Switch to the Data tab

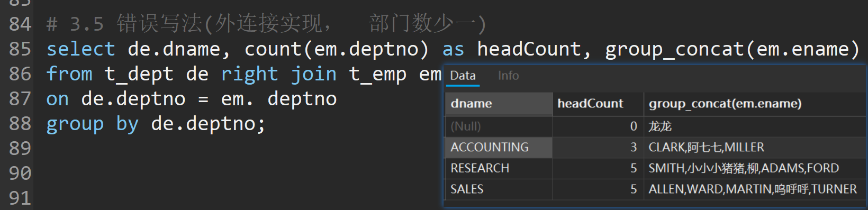coord(463,76)
